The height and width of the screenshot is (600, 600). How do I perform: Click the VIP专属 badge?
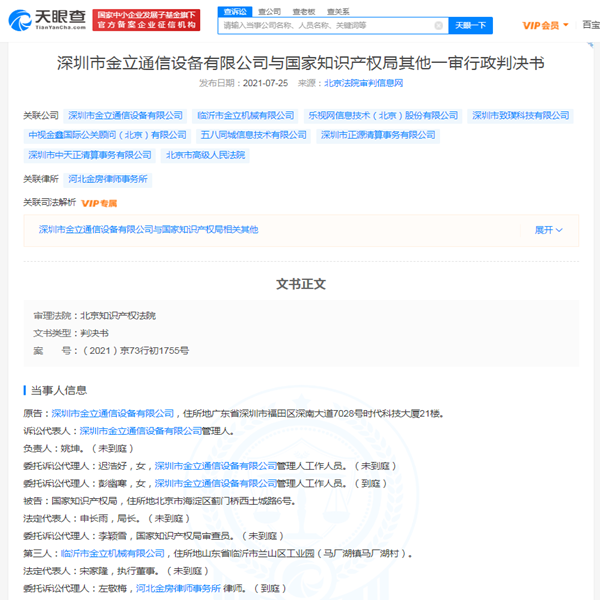point(99,203)
